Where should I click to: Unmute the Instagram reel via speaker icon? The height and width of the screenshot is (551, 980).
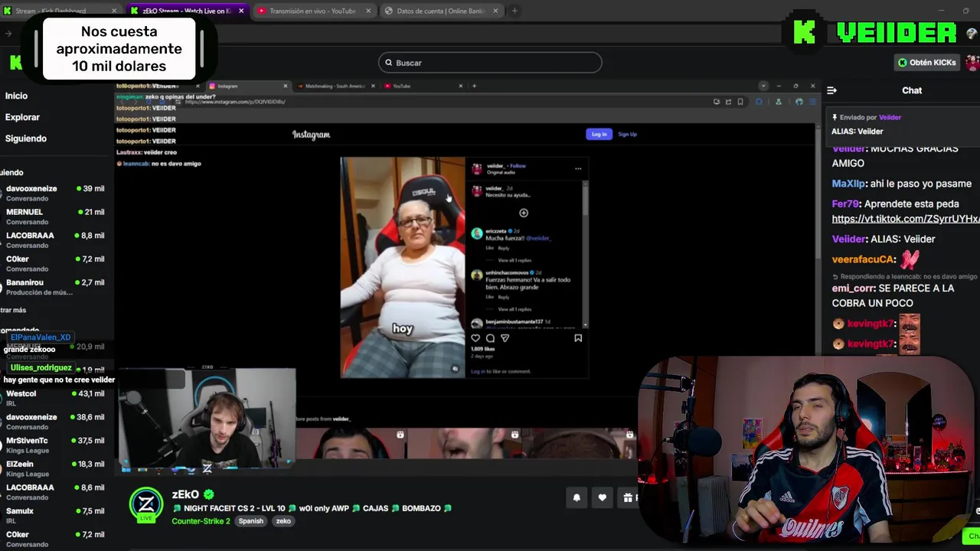(x=455, y=369)
